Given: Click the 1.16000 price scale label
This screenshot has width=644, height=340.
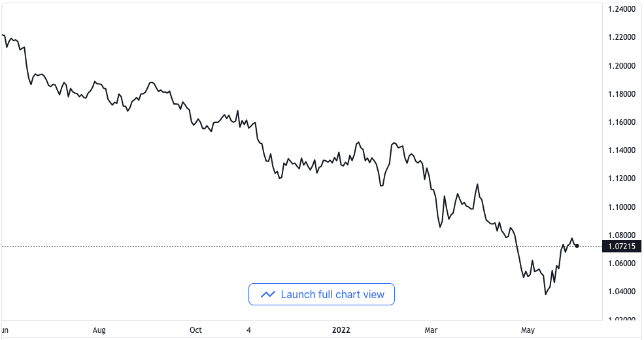Looking at the screenshot, I should (621, 122).
